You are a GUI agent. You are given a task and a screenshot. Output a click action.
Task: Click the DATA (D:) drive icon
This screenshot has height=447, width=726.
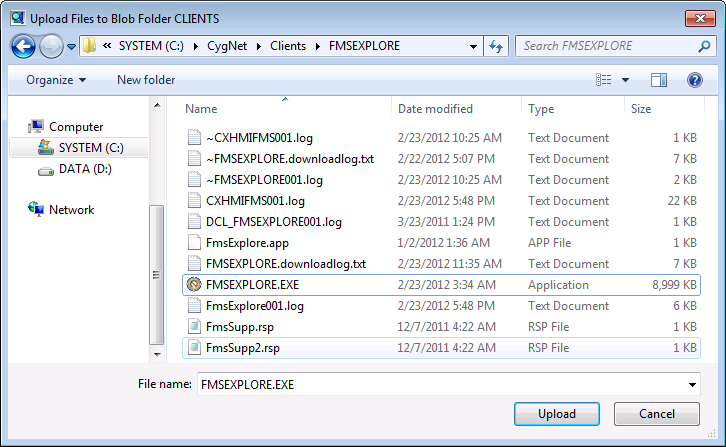pyautogui.click(x=45, y=171)
